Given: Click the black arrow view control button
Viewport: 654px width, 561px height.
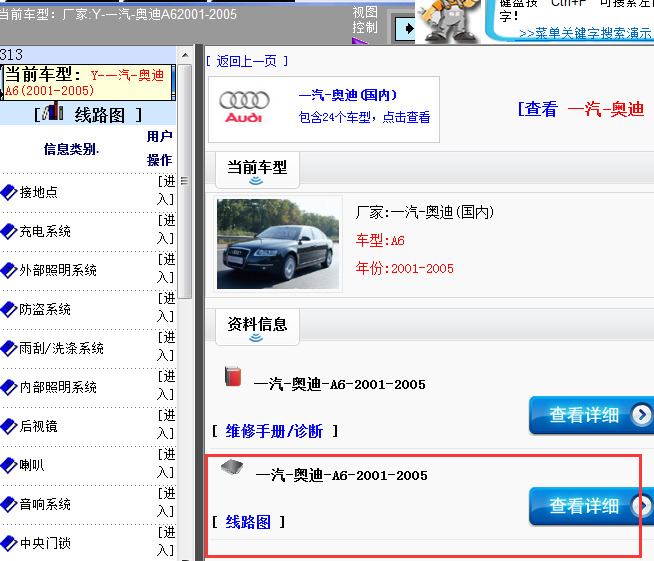Looking at the screenshot, I should [x=405, y=28].
